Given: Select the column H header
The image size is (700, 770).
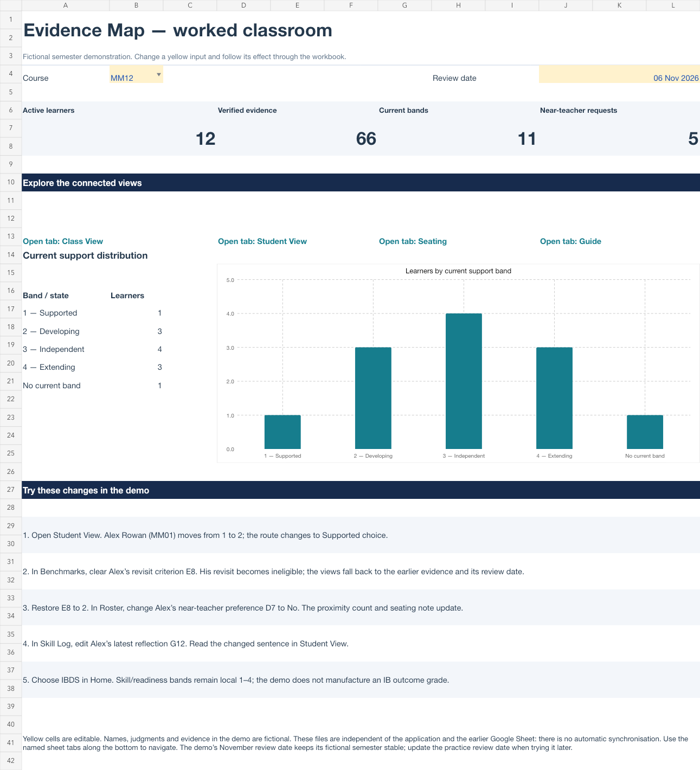Looking at the screenshot, I should coord(458,5).
